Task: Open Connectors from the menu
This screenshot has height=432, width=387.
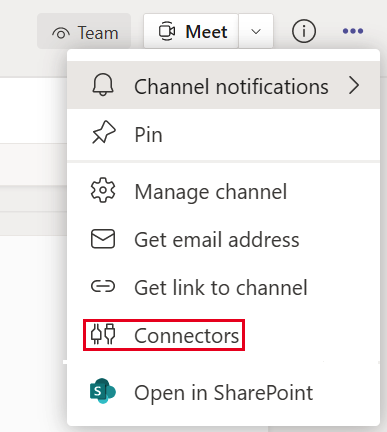Action: (223, 335)
